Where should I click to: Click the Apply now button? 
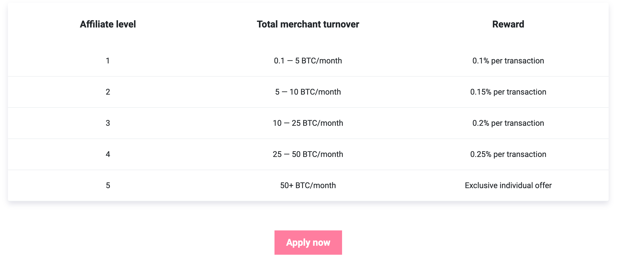tap(308, 242)
